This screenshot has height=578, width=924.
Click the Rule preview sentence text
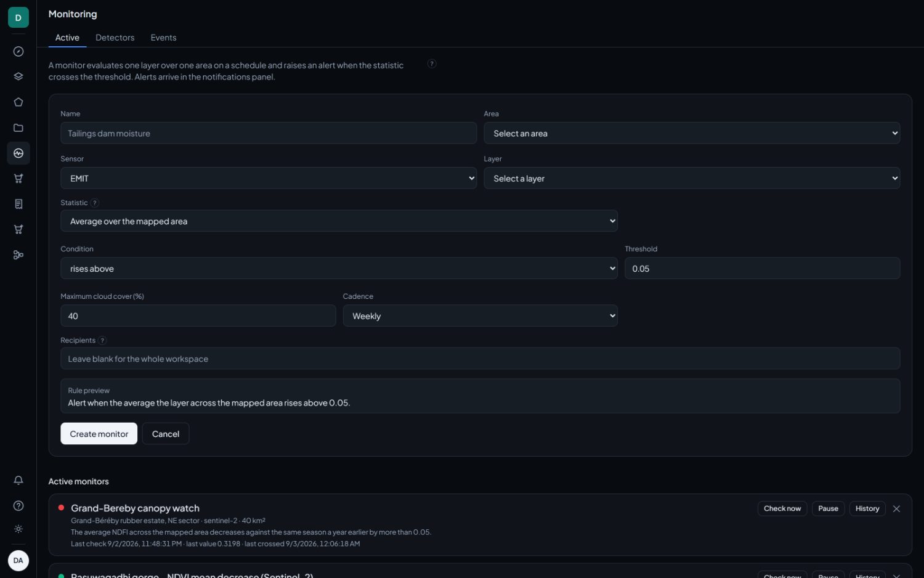point(209,403)
